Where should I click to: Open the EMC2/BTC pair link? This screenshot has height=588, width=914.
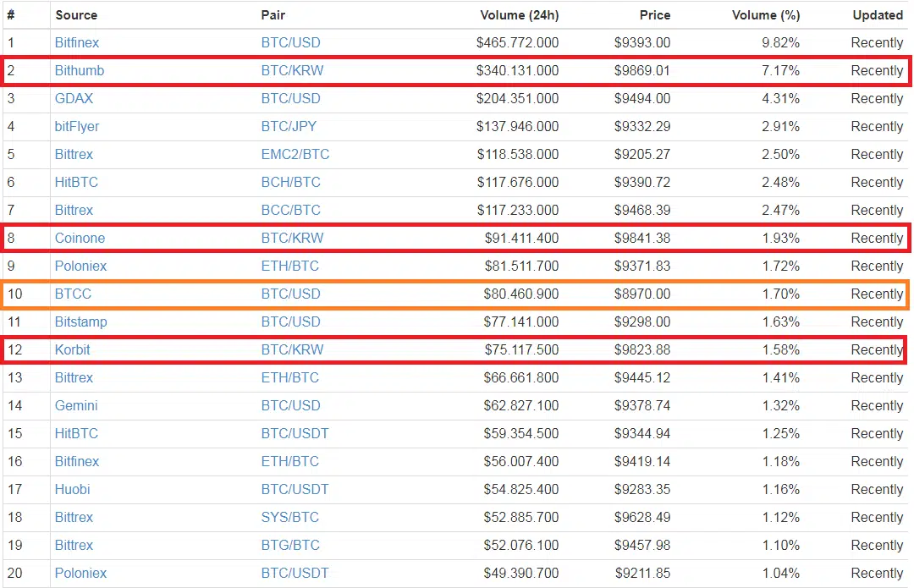(x=295, y=155)
